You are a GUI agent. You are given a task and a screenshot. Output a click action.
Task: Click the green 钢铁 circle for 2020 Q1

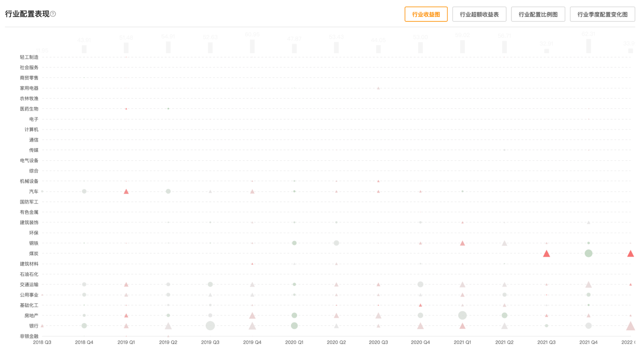[x=294, y=243]
